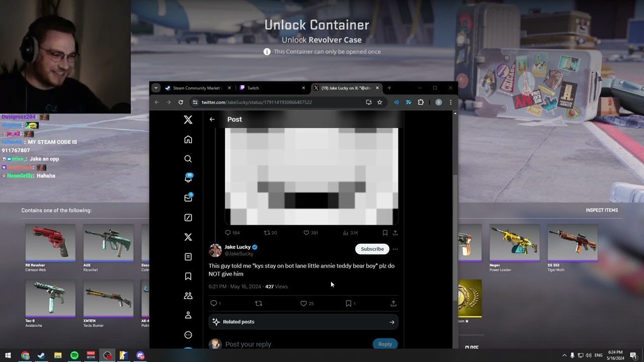Screen dimensions: 644x362
Task: Go to the X Home feed
Action: tap(188, 139)
